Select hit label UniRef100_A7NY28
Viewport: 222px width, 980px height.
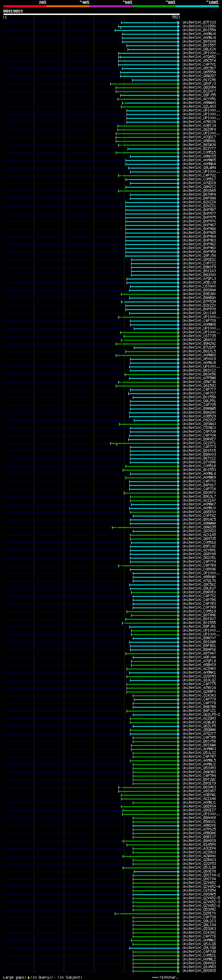(199, 122)
